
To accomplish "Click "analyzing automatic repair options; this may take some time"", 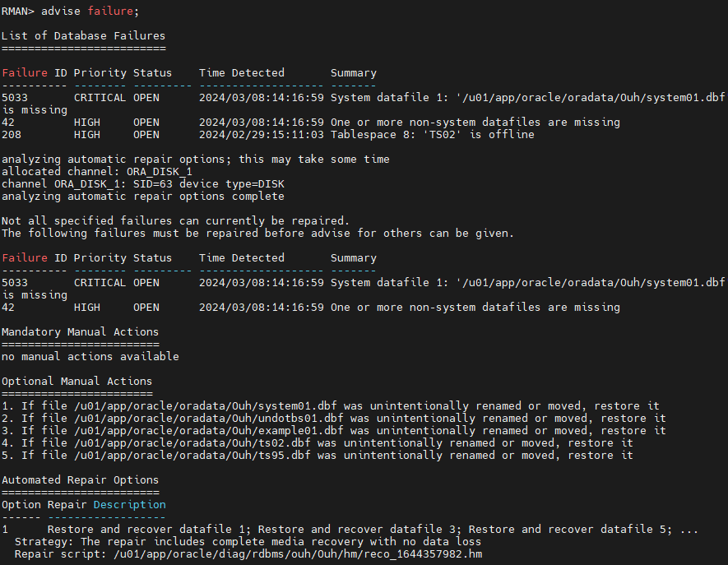I will click(196, 160).
